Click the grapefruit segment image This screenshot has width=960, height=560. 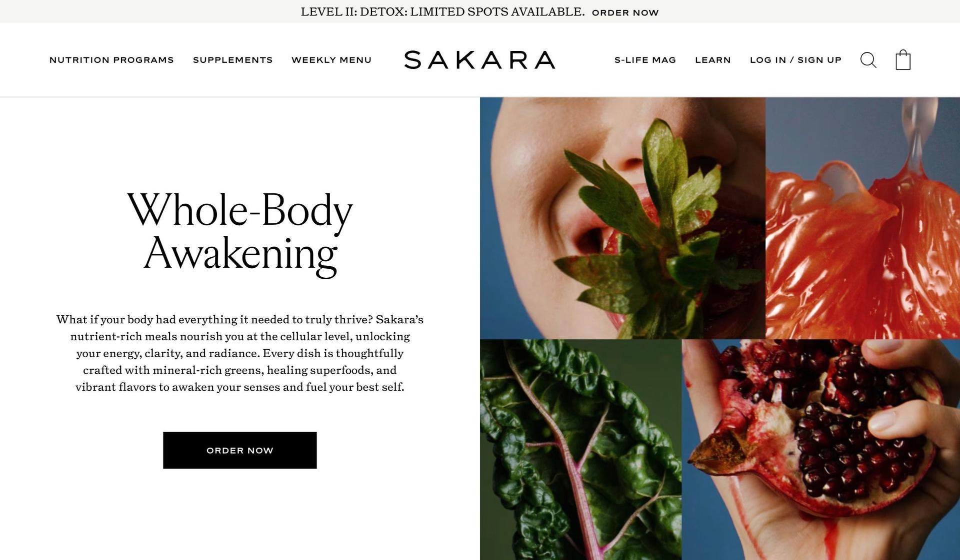(862, 218)
